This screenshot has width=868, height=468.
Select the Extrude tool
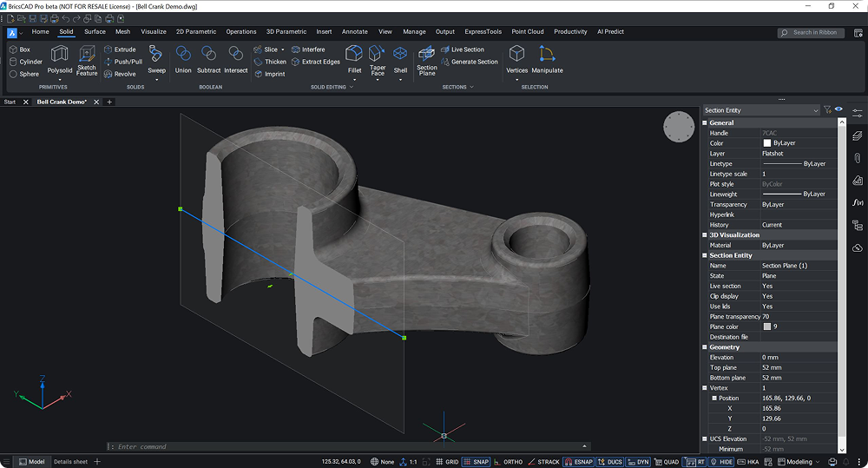point(120,49)
